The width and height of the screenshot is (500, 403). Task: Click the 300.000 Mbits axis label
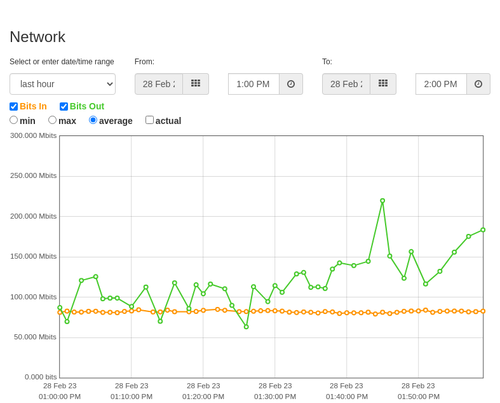point(33,135)
